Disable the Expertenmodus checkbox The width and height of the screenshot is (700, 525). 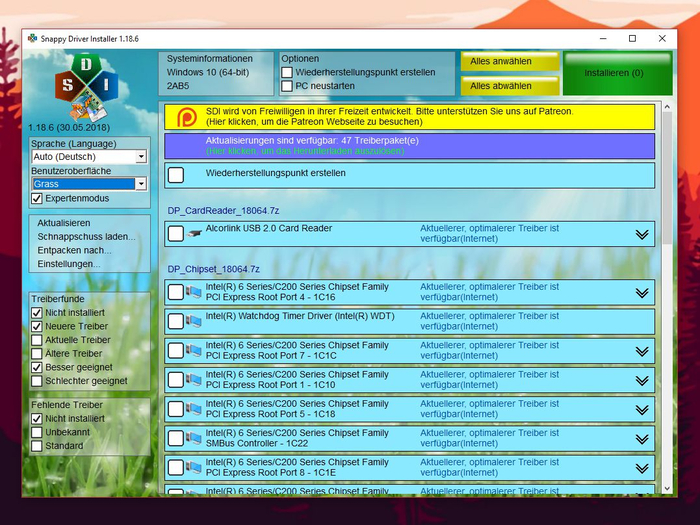37,199
